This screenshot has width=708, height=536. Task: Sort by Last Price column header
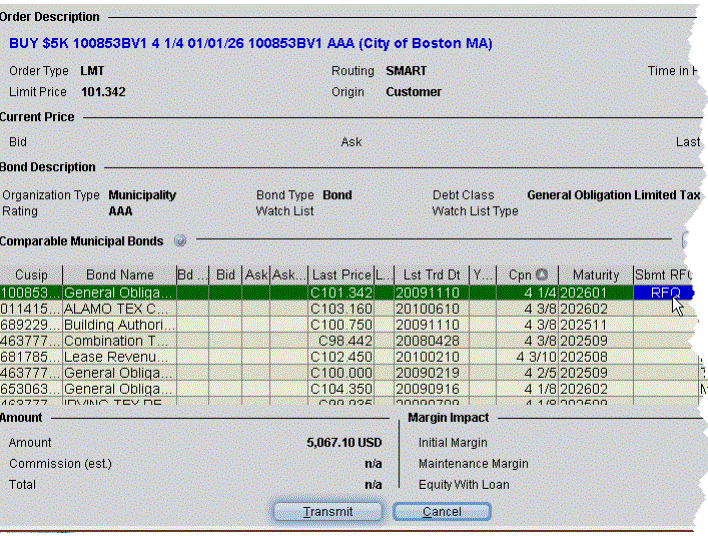[340, 275]
